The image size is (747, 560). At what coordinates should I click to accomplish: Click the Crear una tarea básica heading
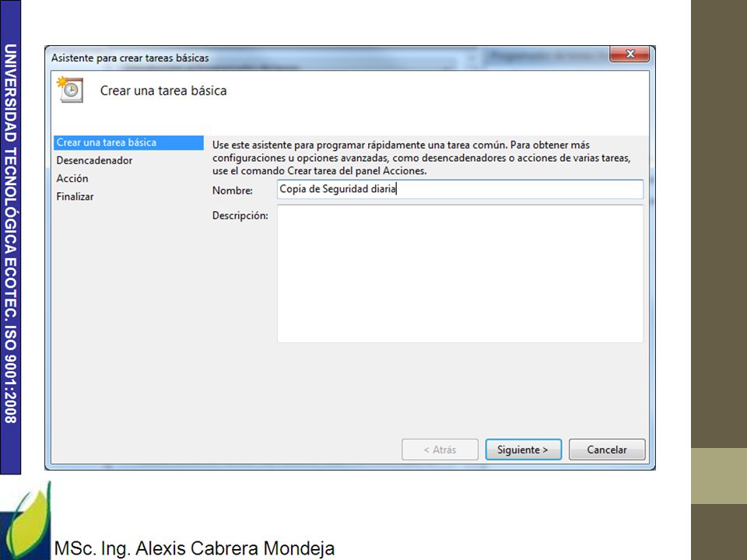click(163, 90)
